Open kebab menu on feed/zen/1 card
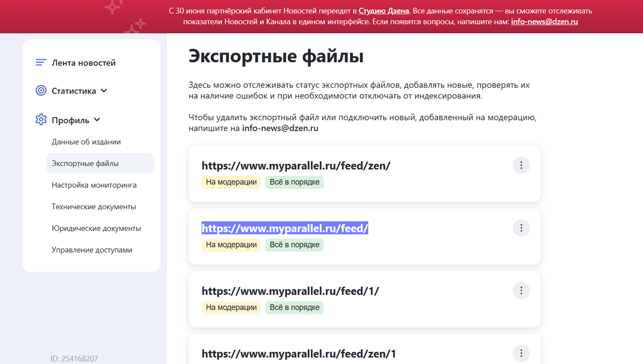The height and width of the screenshot is (364, 643). click(521, 353)
